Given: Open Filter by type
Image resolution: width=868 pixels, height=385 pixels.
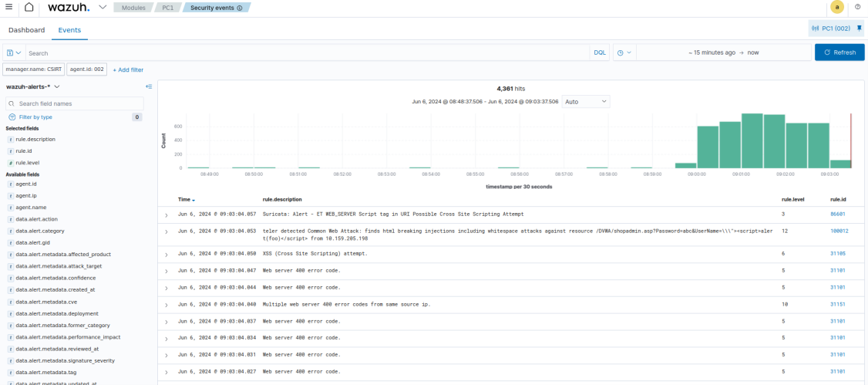Looking at the screenshot, I should 35,117.
